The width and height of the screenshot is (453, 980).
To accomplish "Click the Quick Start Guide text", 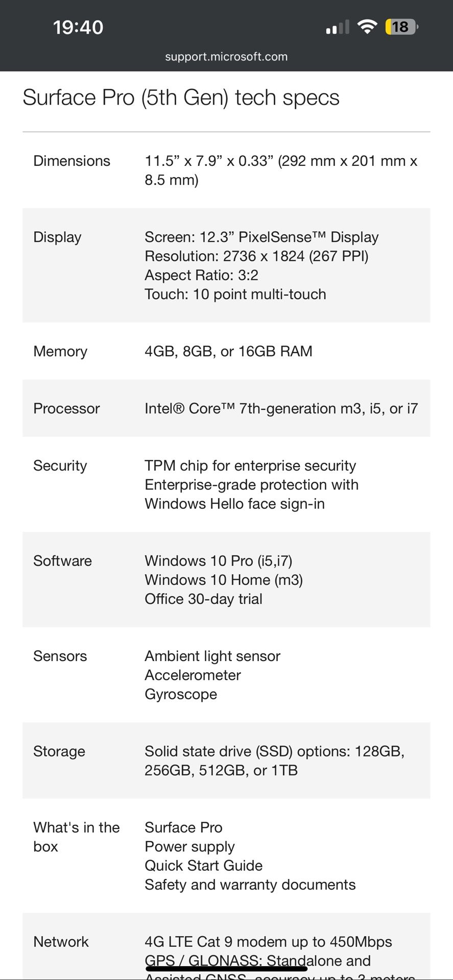I will click(x=203, y=866).
